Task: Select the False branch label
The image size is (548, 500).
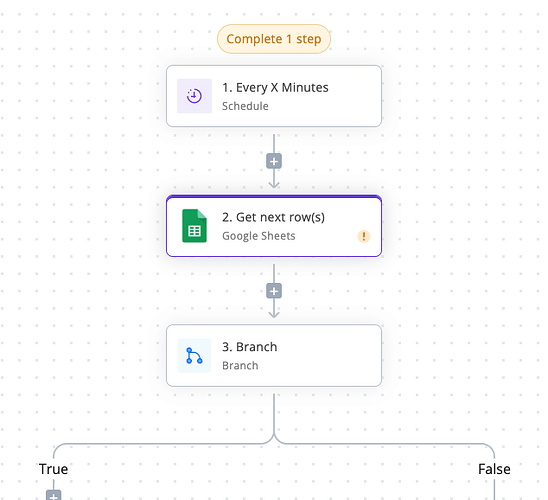Action: pos(494,469)
